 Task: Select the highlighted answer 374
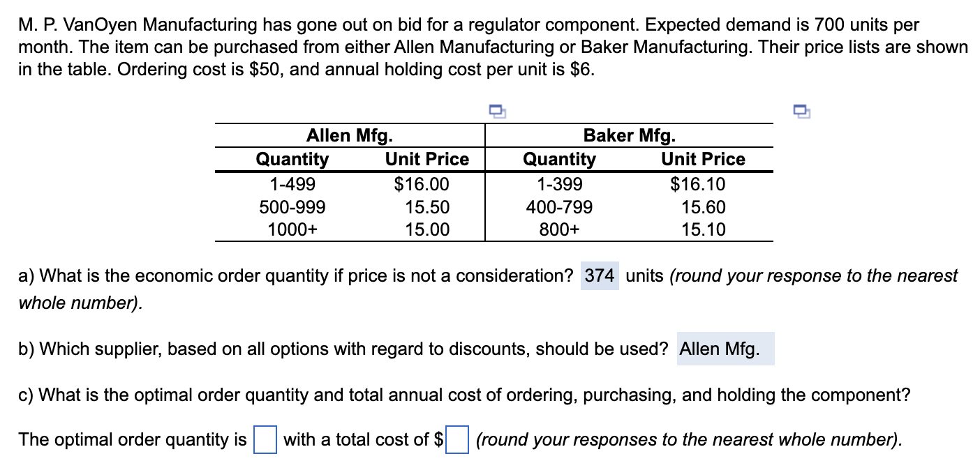click(x=599, y=275)
